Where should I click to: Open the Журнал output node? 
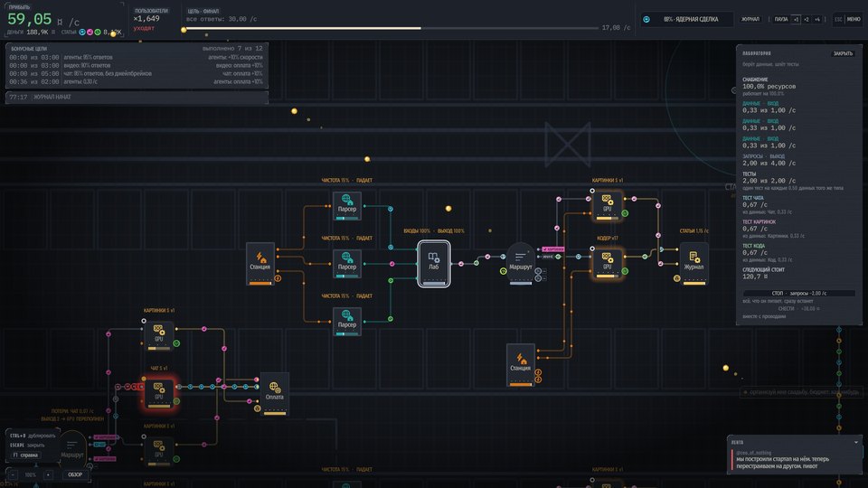click(x=693, y=263)
